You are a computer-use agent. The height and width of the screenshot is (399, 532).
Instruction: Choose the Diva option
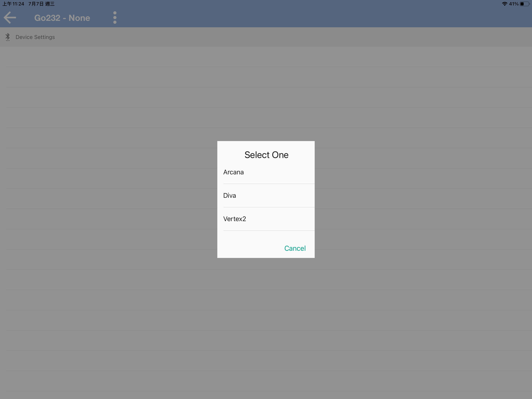pyautogui.click(x=229, y=196)
